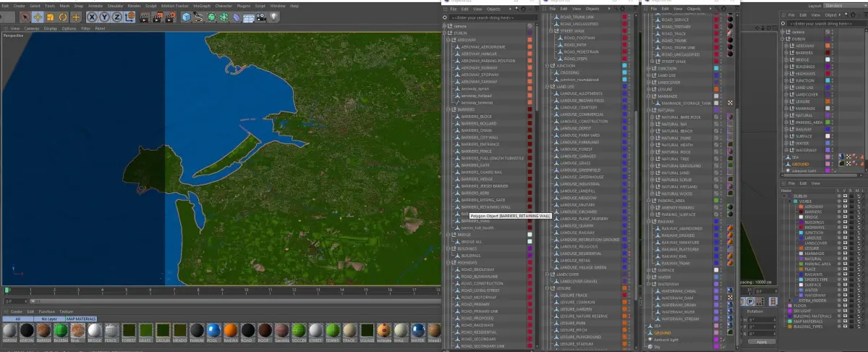Click the Apply button in coordinates panel

point(762,341)
